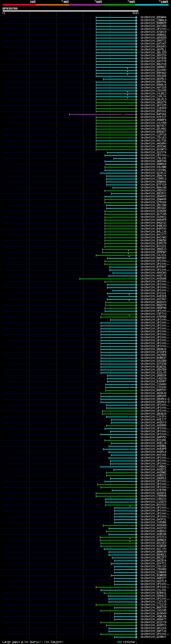This screenshot has width=171, height=644.
Task: Select the label UniRef100_B3GUR7
Action: (153, 382)
